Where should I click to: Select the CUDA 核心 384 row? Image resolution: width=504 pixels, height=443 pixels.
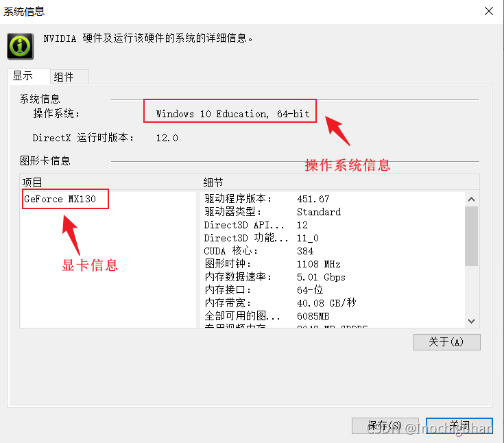click(x=333, y=251)
